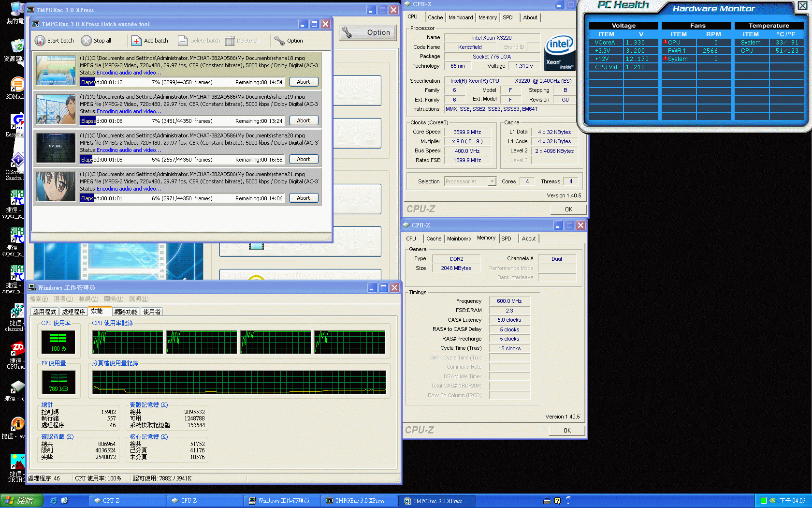Open the Internet Explorer quick launch icon
Screen dimensions: 812x508
(54, 501)
